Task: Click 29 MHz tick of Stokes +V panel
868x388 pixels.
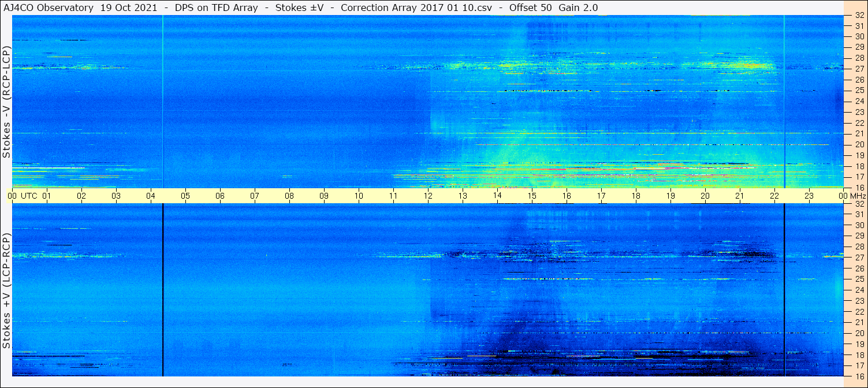Action: [x=859, y=236]
